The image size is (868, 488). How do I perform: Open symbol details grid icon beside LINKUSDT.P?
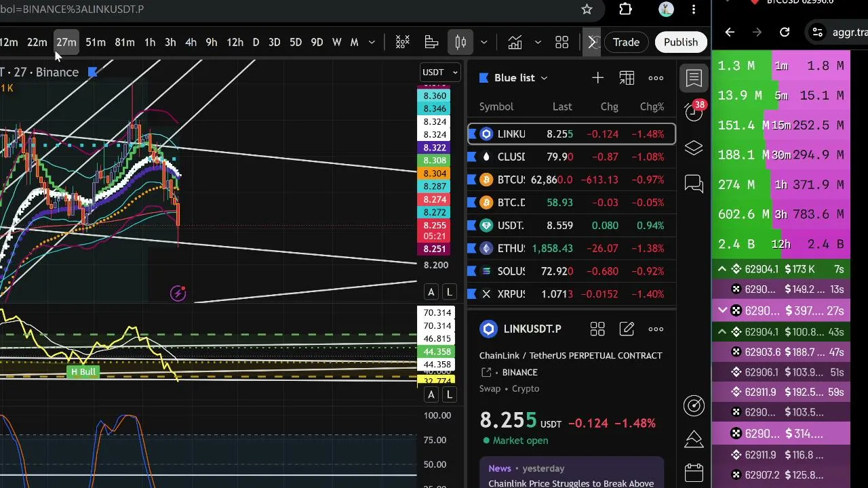597,329
